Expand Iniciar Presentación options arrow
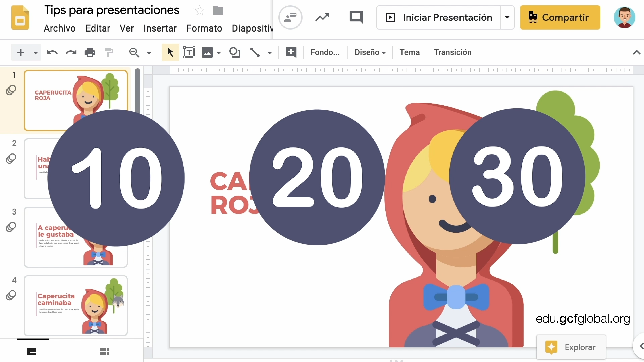Screen dimensions: 644x362 [x=507, y=17]
